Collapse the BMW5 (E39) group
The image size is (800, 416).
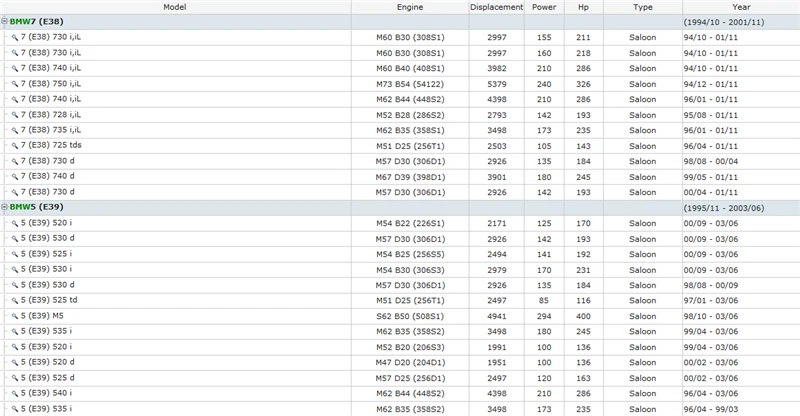(x=5, y=207)
